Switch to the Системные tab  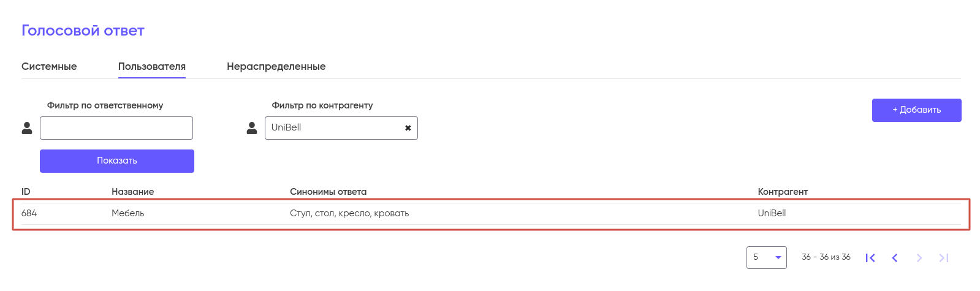tap(49, 66)
